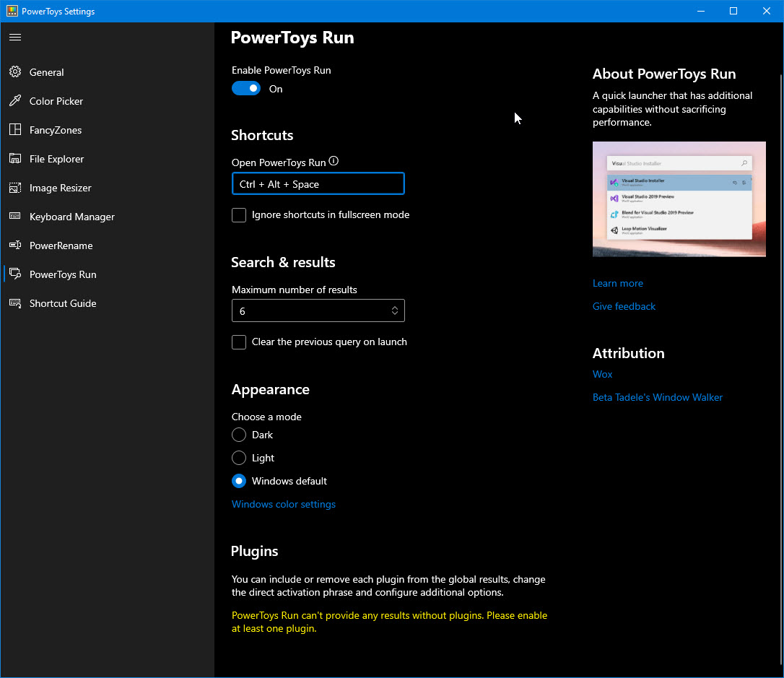Click the Open PowerToys Run shortcut field
This screenshot has height=678, width=784.
click(318, 183)
